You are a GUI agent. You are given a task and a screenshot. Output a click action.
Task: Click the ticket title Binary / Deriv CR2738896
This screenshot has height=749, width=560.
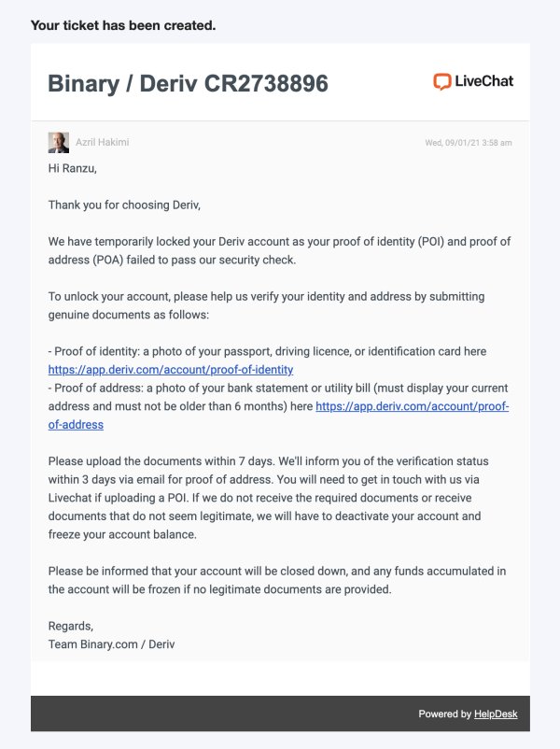click(x=189, y=84)
